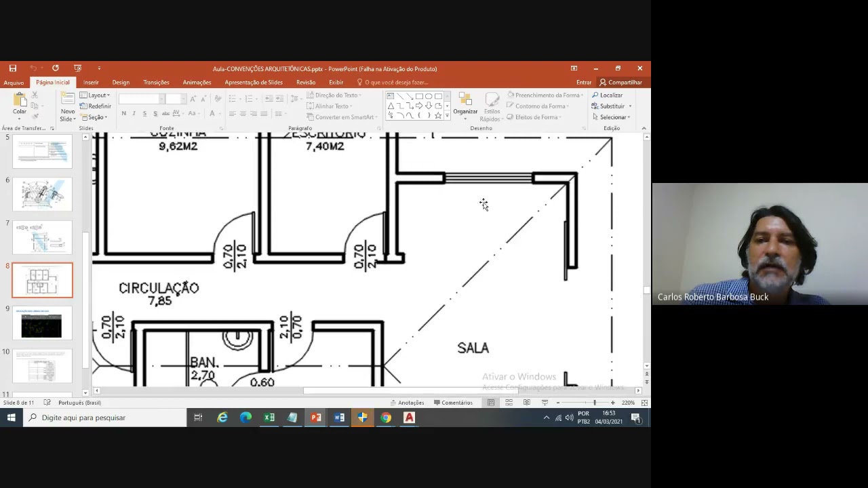The width and height of the screenshot is (868, 488).
Task: Select the triangle shape in the shapes gallery
Action: click(391, 106)
